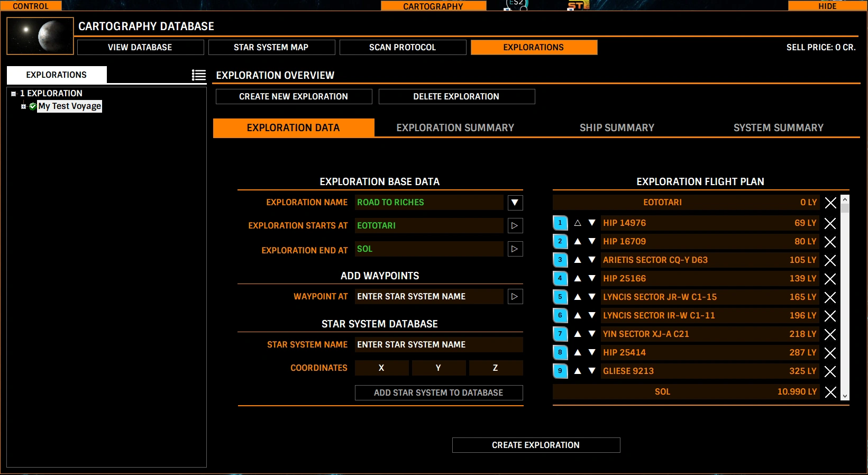868x475 pixels.
Task: Click the Z coordinate field
Action: point(496,368)
